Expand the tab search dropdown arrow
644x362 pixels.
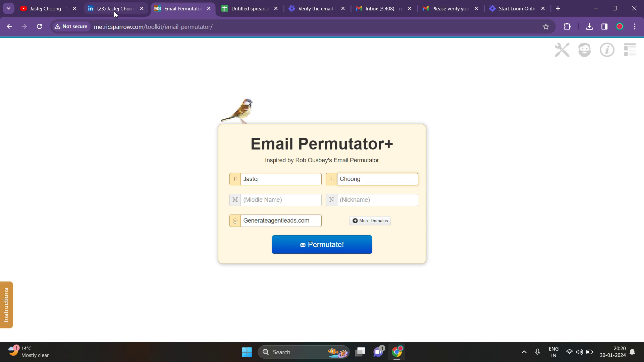pos(9,8)
